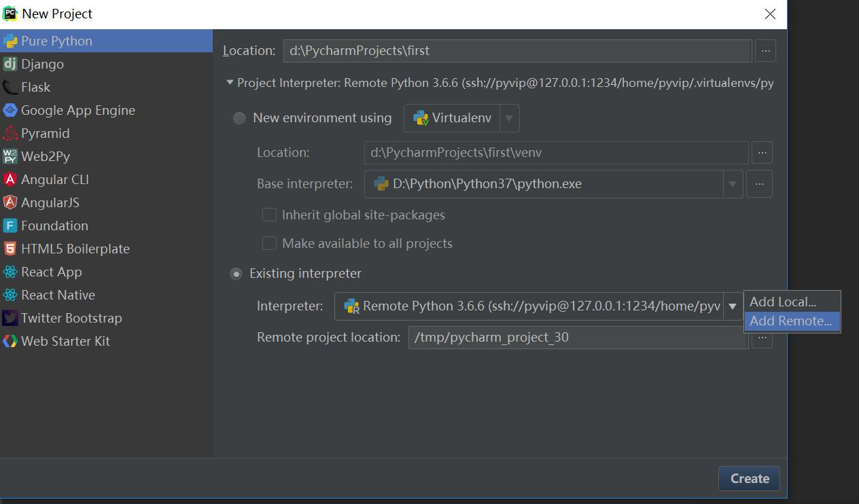This screenshot has height=504, width=859.
Task: Choose the Pyramid project label
Action: [46, 133]
